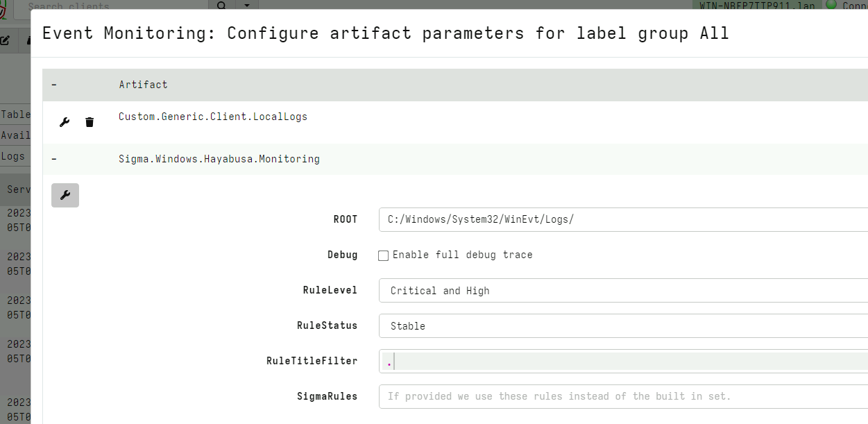This screenshot has height=424, width=868.
Task: Open the wrench configuration icon under Sigma.Windows.Hayabusa.Monitoring
Action: coord(65,195)
